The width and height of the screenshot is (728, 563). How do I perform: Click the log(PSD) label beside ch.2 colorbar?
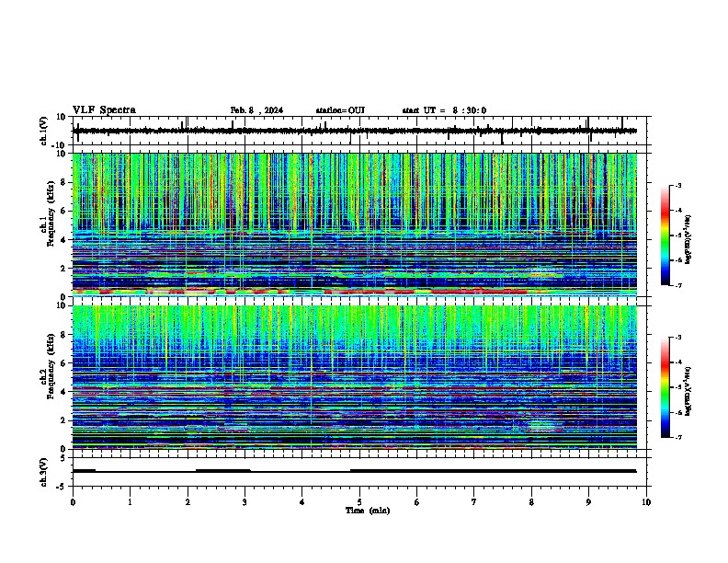tap(688, 392)
